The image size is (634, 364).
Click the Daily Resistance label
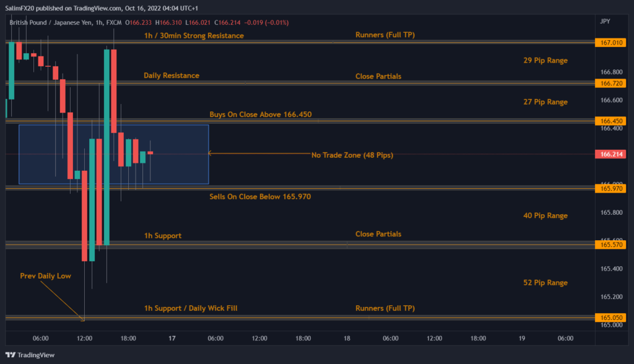(x=172, y=76)
